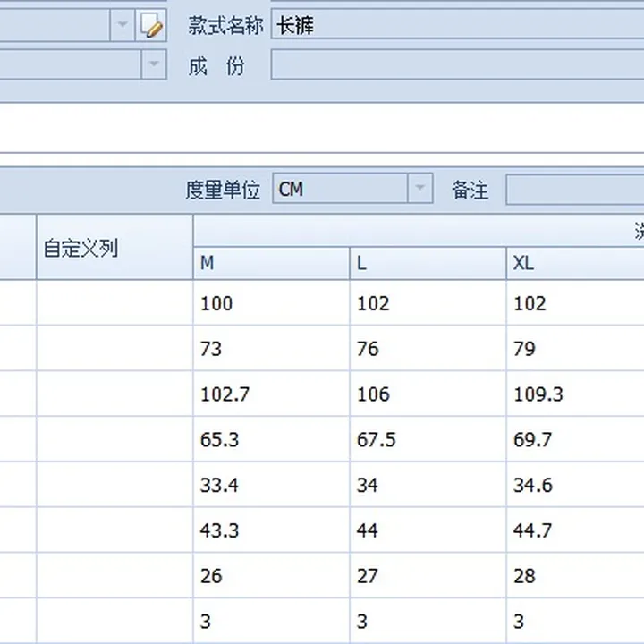Click the pencil edit icon beside style name
644x644 pixels.
[153, 26]
